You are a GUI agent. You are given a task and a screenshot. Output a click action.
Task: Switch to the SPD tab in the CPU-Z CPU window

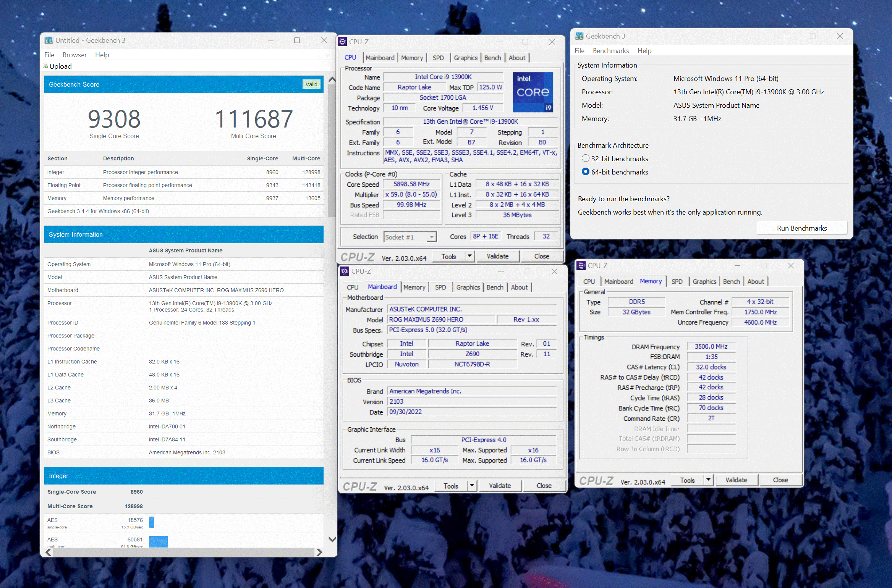click(438, 58)
